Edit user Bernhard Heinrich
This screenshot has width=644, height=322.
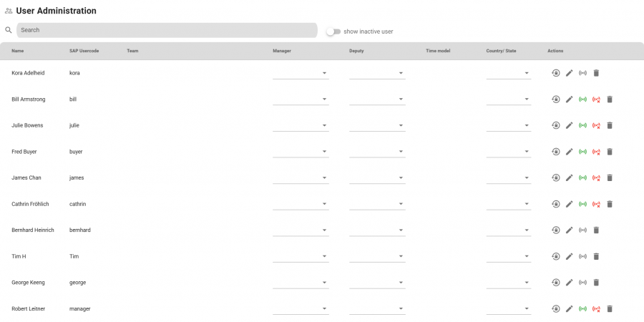pos(569,230)
